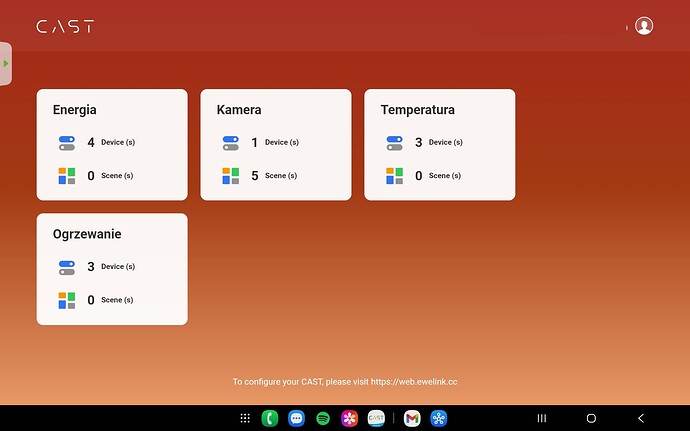This screenshot has width=690, height=431.
Task: Click the device toggle icon in Energia
Action: [x=67, y=143]
